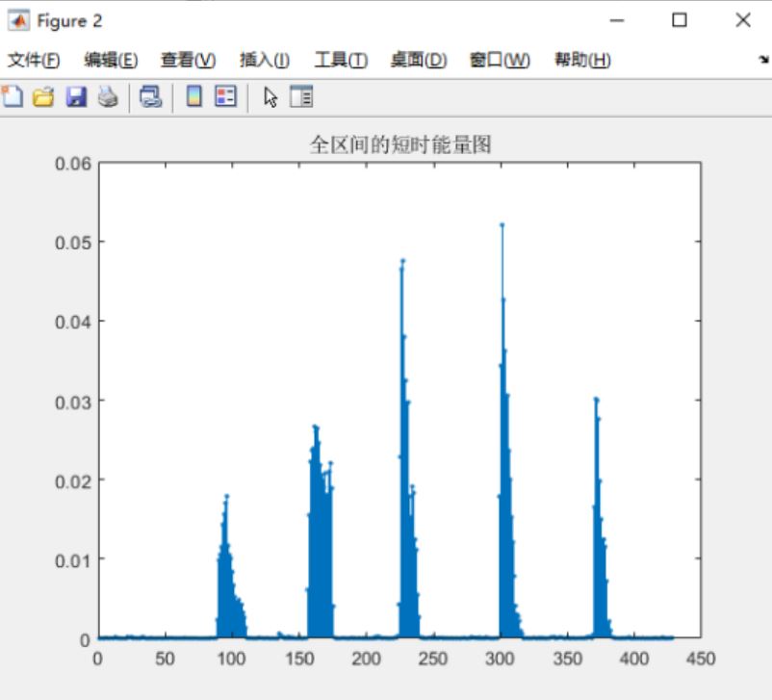
Task: Click the y-axis label 0.05
Action: point(73,243)
